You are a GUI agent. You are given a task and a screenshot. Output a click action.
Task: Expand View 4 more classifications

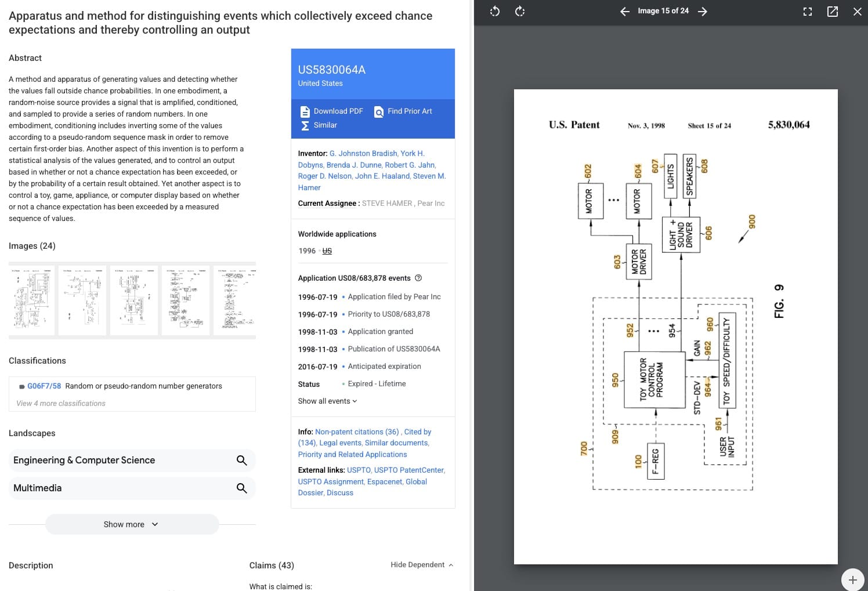click(61, 403)
